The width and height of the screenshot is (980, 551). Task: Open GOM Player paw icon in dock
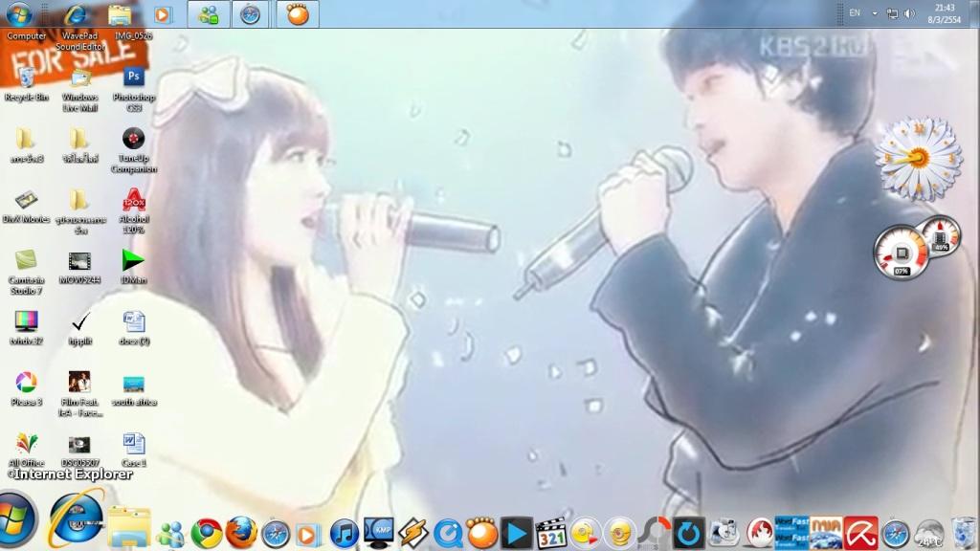pos(482,533)
